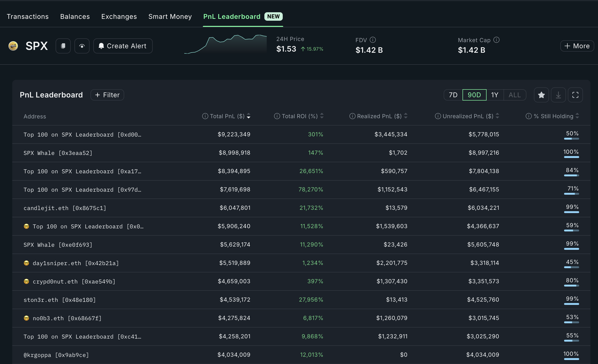
Task: Click the $9,223,349 total PnL value
Action: click(x=234, y=134)
